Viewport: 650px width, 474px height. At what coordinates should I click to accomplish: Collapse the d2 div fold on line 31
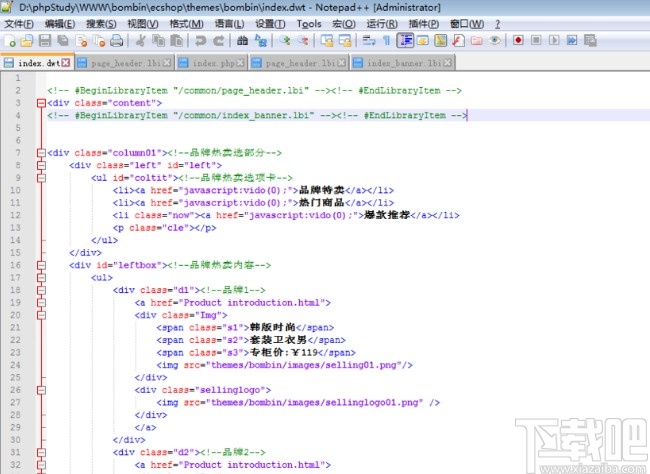[41, 452]
